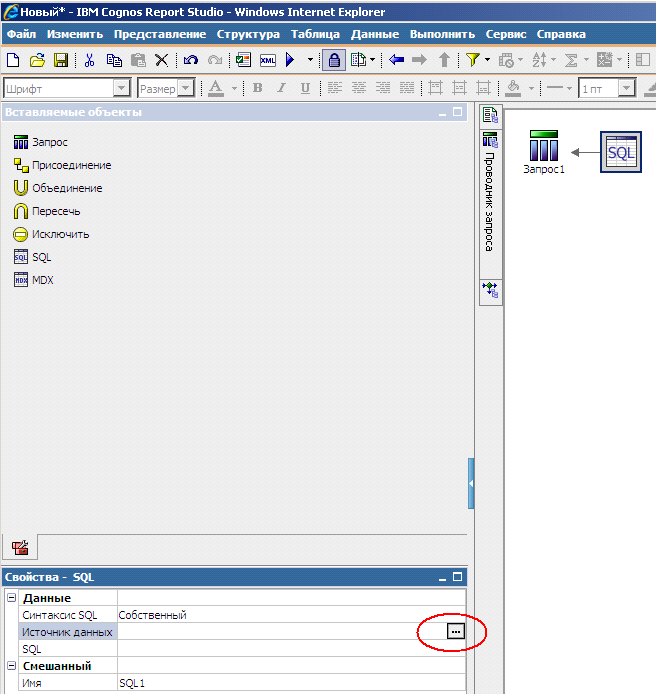
Task: Click the toolbox tab icon below panel
Action: click(x=19, y=547)
